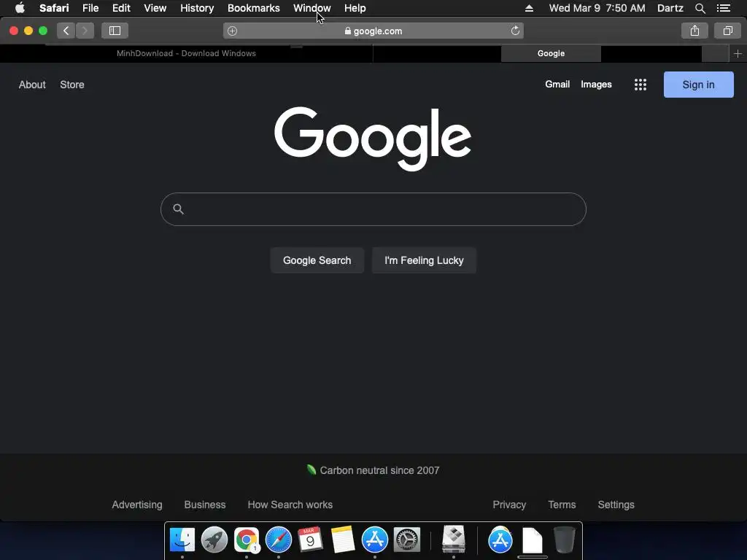Open Calendar from the Dock

tap(311, 540)
